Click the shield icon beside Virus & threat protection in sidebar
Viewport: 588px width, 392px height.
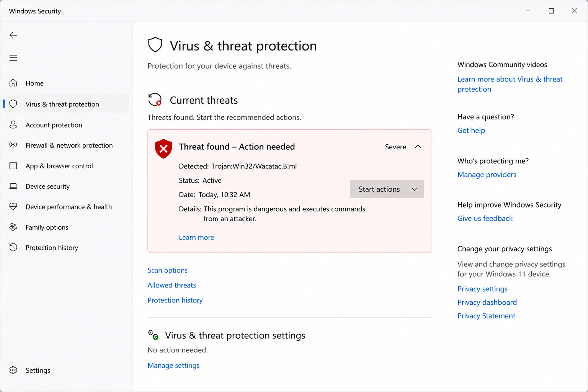(x=13, y=104)
